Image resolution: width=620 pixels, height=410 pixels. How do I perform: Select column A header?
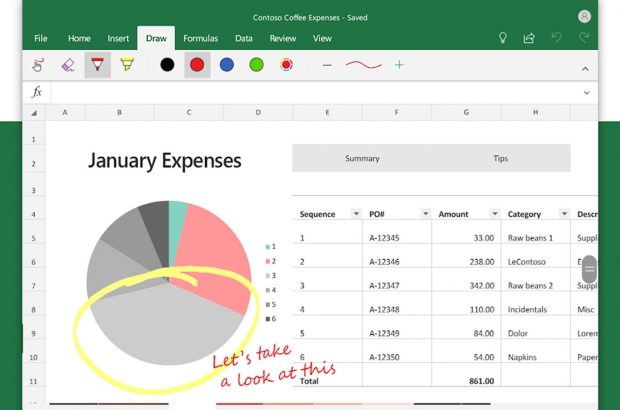tap(65, 112)
